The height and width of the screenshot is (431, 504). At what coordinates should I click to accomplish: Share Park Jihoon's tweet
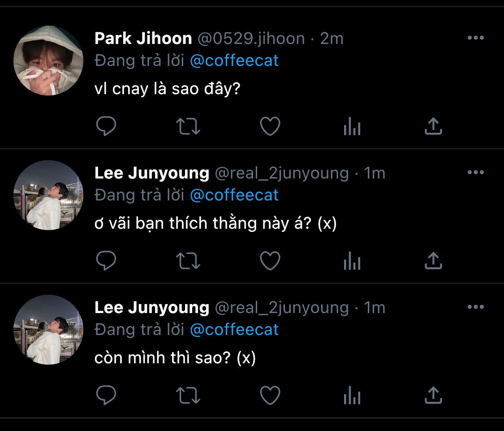[433, 126]
